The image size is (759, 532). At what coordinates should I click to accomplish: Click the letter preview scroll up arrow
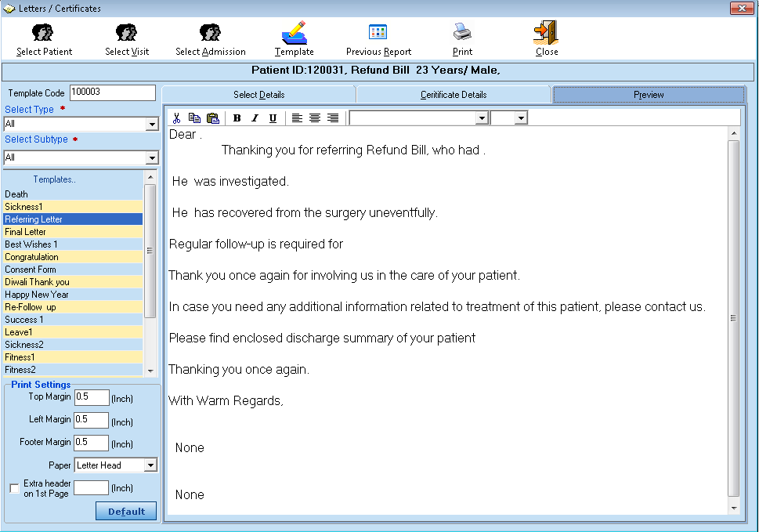(734, 133)
